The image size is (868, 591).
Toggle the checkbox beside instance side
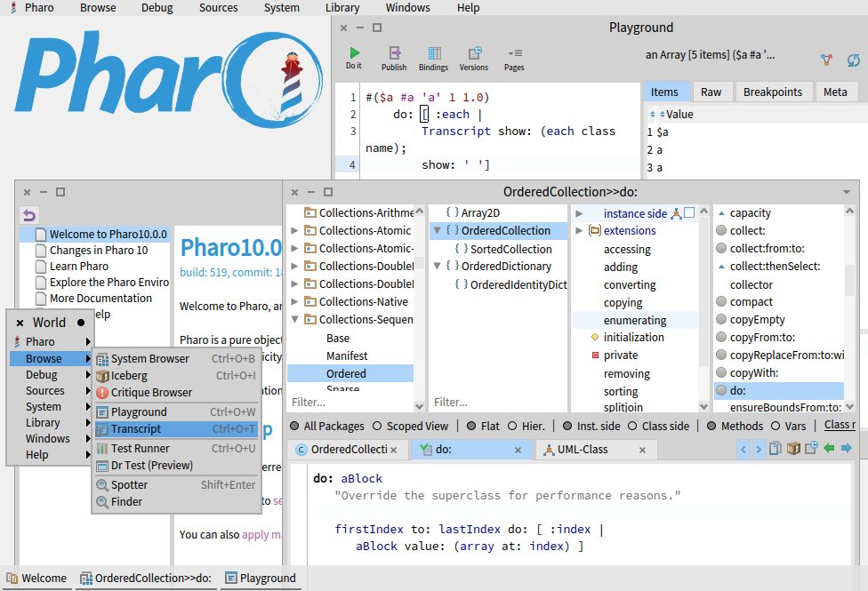689,212
